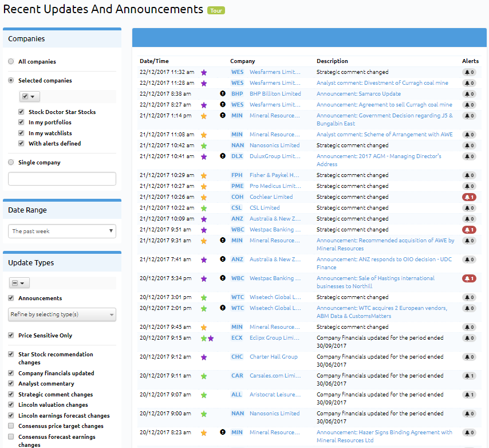Click the orange star on the Fisher & Paykel row
This screenshot has width=489, height=448.
click(x=204, y=176)
